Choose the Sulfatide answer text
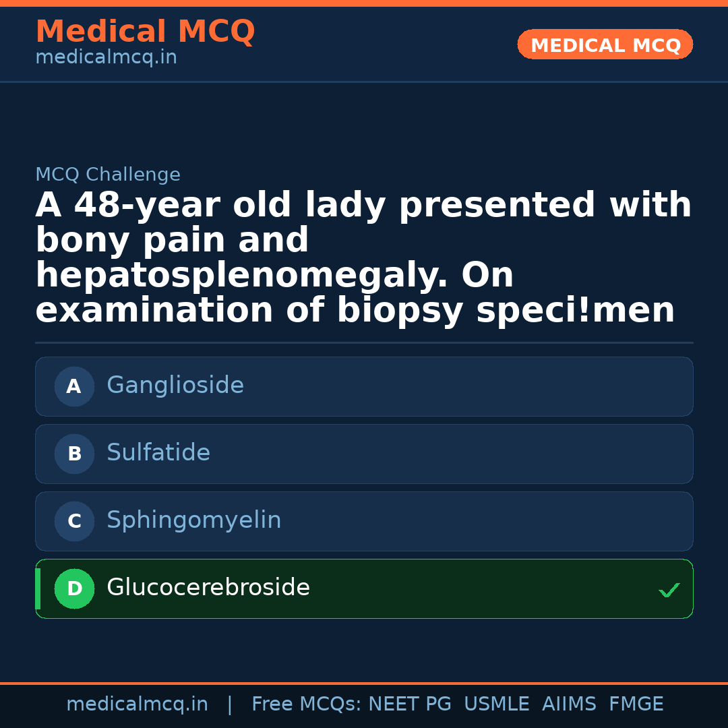 158,453
